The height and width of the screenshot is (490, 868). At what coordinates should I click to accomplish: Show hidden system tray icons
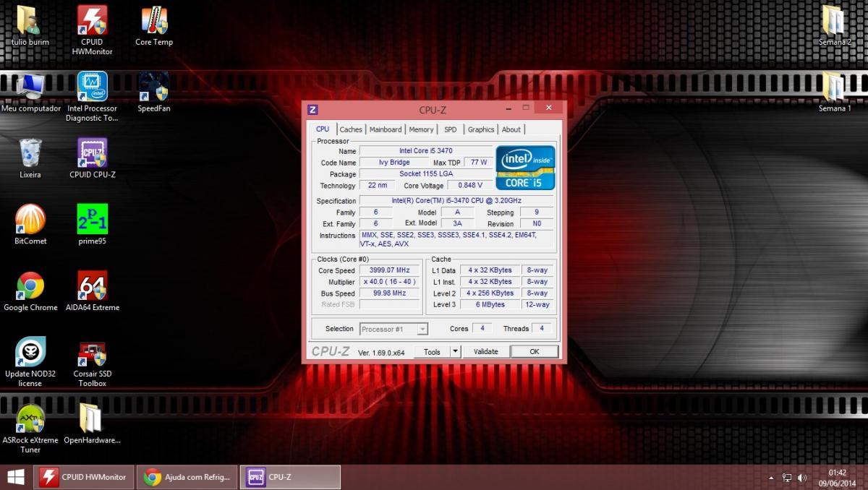tap(772, 478)
